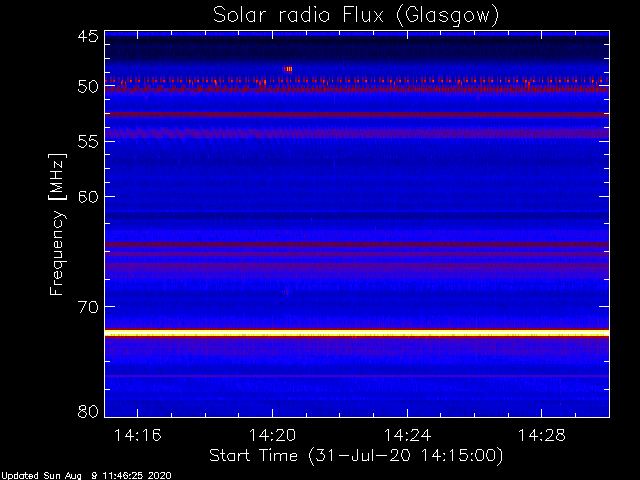Viewport: 640px width, 480px height.
Task: Click the red burst spot near 48 MHz
Action: (288, 69)
